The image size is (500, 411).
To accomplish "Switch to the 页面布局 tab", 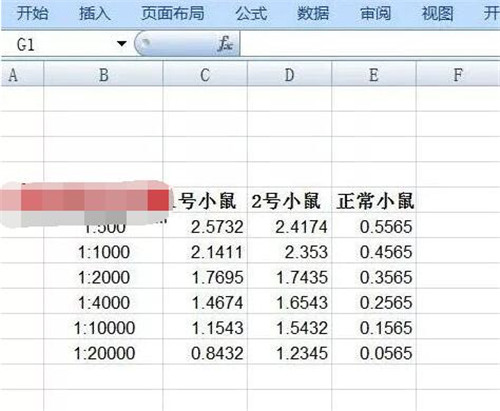I will [172, 14].
